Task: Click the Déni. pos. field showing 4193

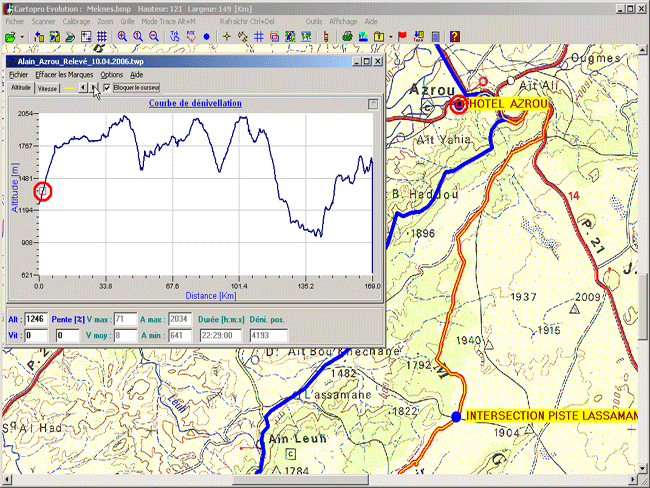Action: 268,335
